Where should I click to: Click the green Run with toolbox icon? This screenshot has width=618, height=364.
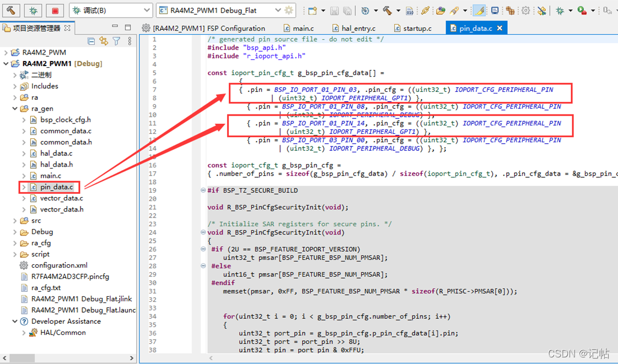click(582, 10)
